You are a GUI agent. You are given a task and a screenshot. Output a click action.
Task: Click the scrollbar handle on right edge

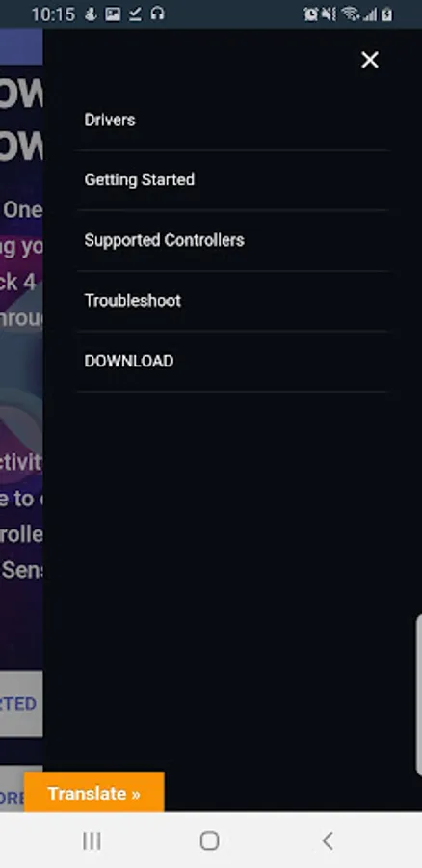click(419, 694)
